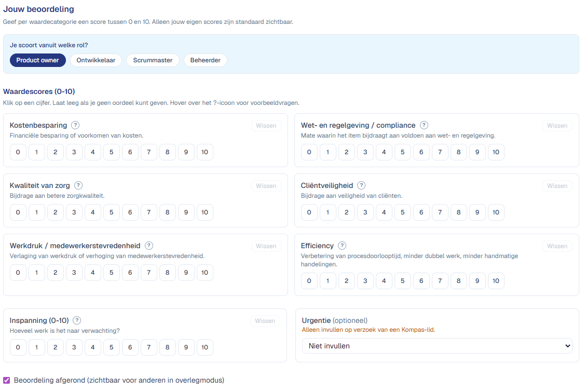Give Kwaliteit van zorg a 10
585x392 pixels.
205,212
